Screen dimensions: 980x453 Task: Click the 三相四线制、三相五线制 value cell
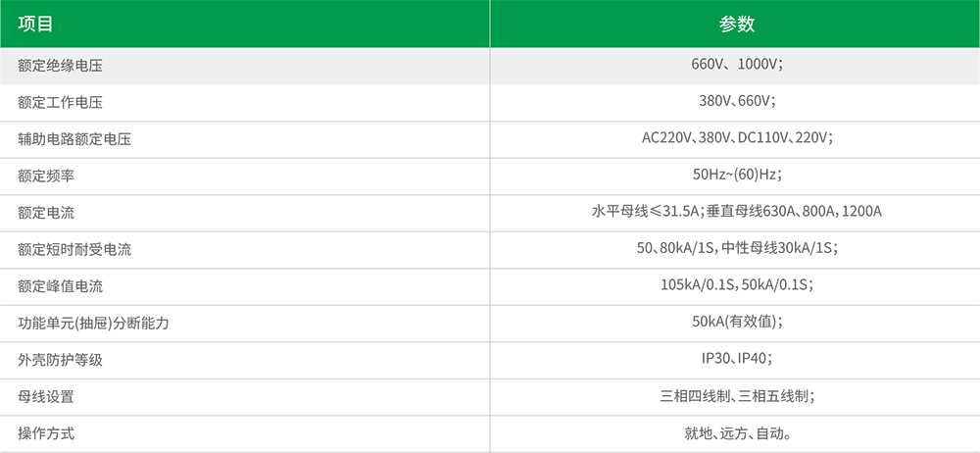736,396
